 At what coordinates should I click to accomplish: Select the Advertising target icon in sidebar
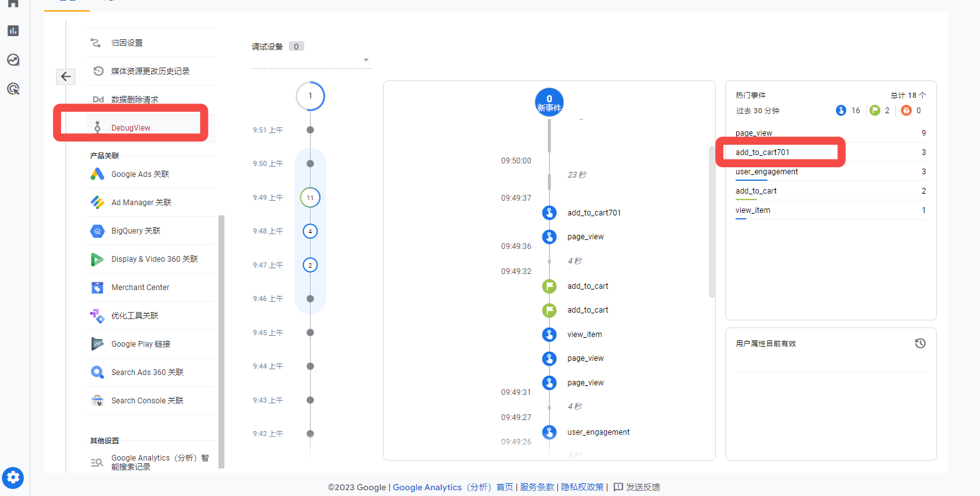tap(13, 89)
